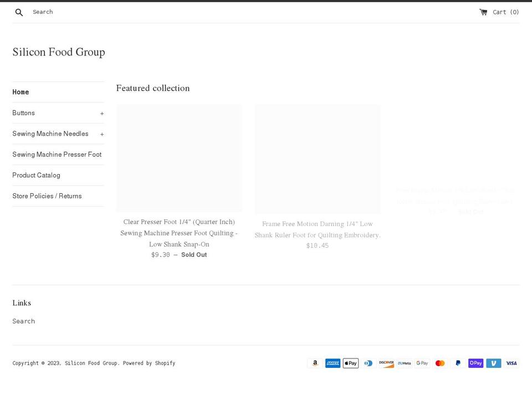532x399 pixels.
Task: Expand the Buttons submenu plus sign
Action: (102, 114)
